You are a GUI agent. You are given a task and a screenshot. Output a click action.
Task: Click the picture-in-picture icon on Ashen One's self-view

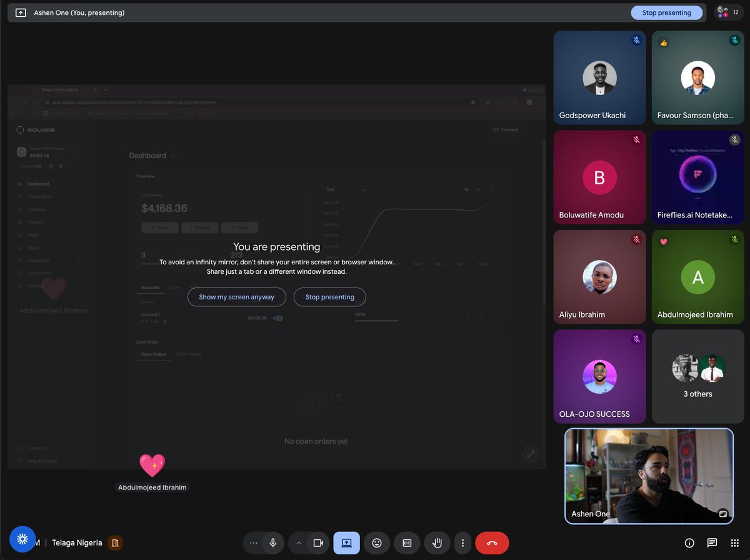tap(723, 514)
